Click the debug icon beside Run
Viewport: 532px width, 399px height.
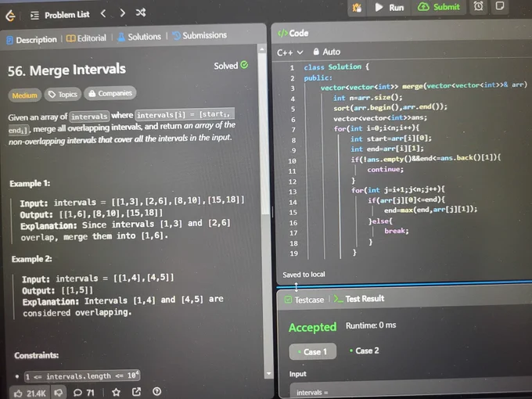(x=357, y=8)
